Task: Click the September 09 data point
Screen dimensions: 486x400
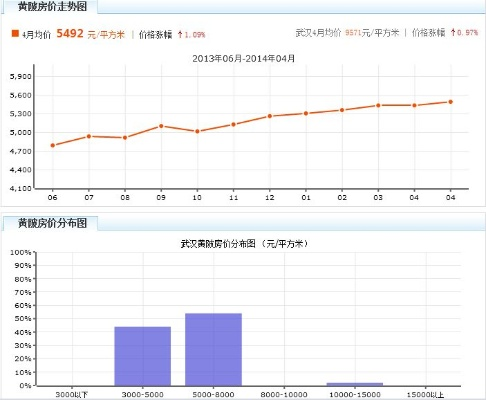Action: [x=161, y=126]
